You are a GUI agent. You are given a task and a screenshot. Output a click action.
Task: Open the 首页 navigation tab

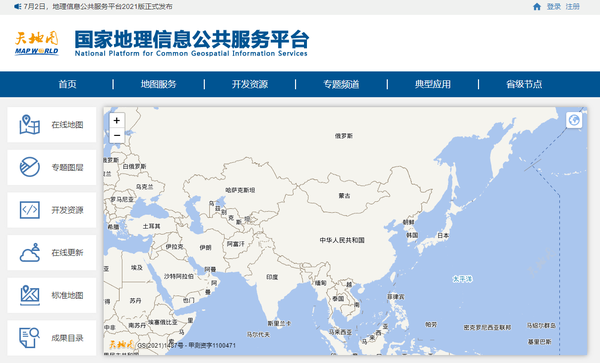coord(67,84)
